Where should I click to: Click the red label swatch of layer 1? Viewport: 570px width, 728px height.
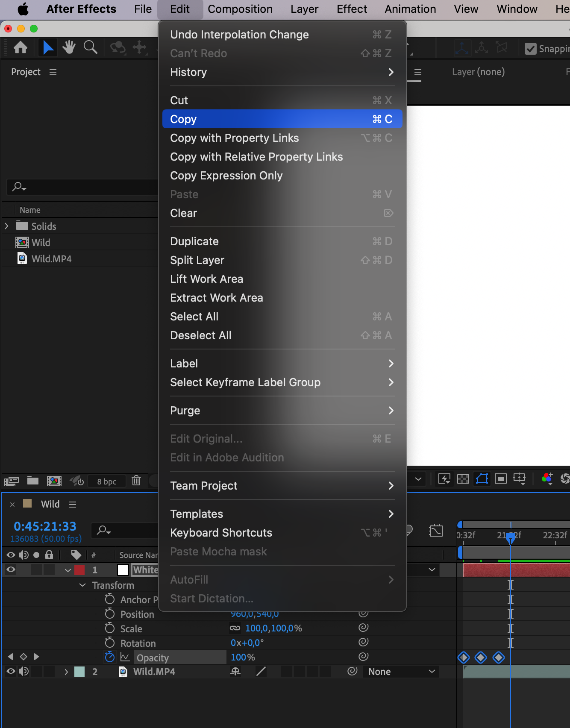tap(79, 570)
